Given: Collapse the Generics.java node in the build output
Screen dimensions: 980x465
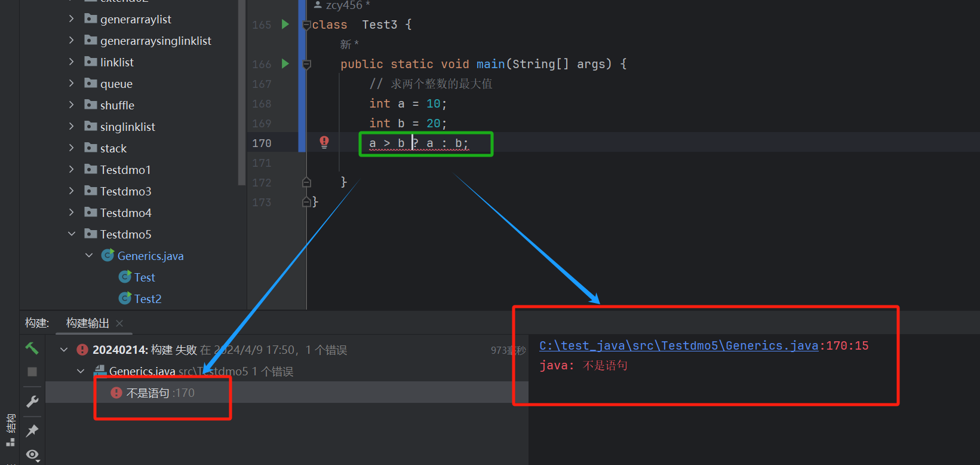Looking at the screenshot, I should click(x=81, y=371).
